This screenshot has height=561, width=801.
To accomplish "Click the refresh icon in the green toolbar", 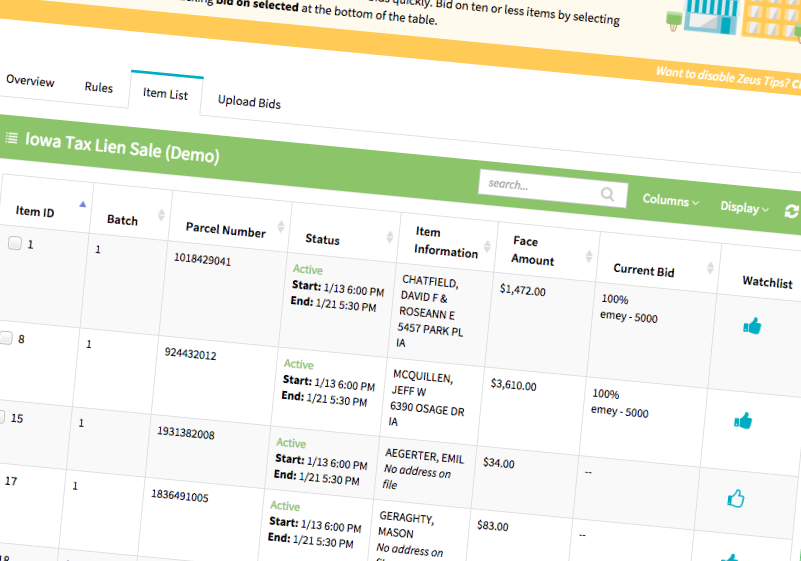I will tap(792, 211).
